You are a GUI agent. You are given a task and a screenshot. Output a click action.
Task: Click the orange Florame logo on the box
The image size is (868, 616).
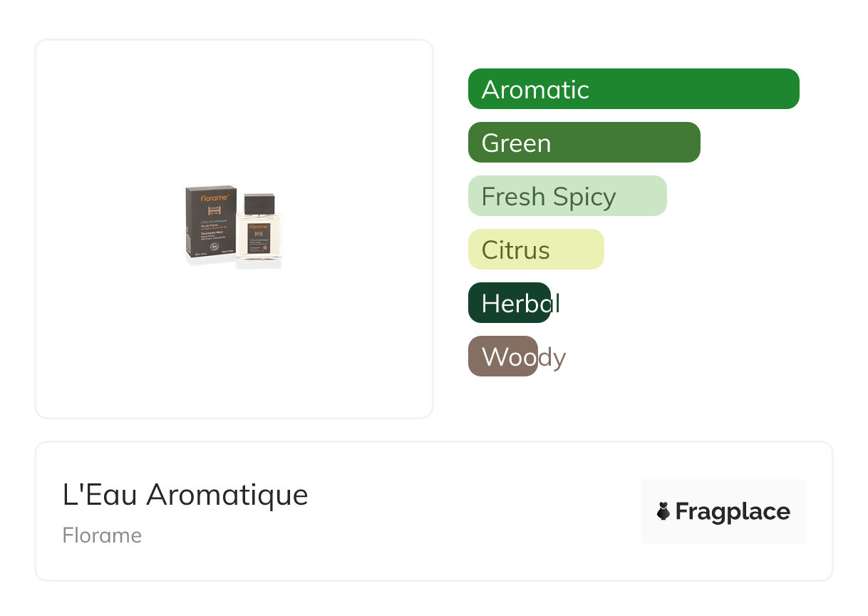point(214,197)
